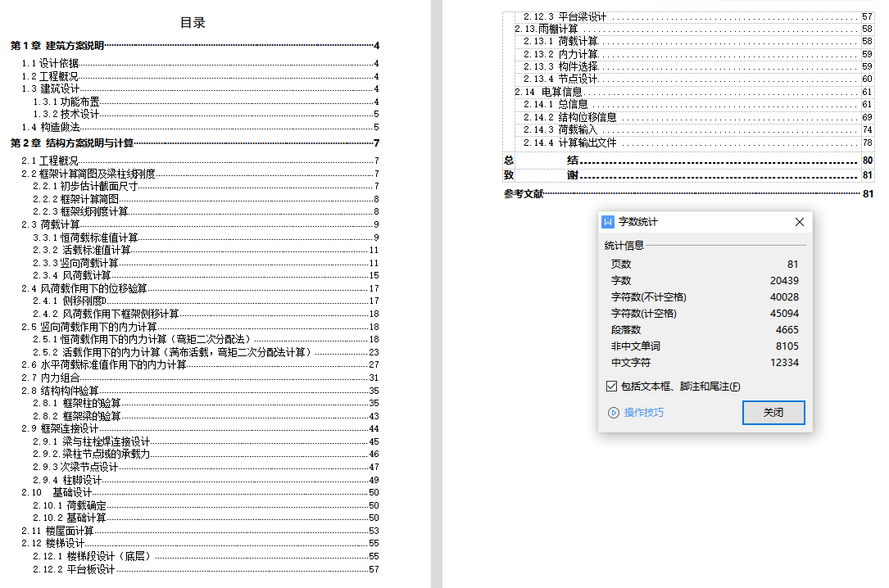The height and width of the screenshot is (588, 889).
Task: Jump to 总结 entry on page 80
Action: (688, 161)
